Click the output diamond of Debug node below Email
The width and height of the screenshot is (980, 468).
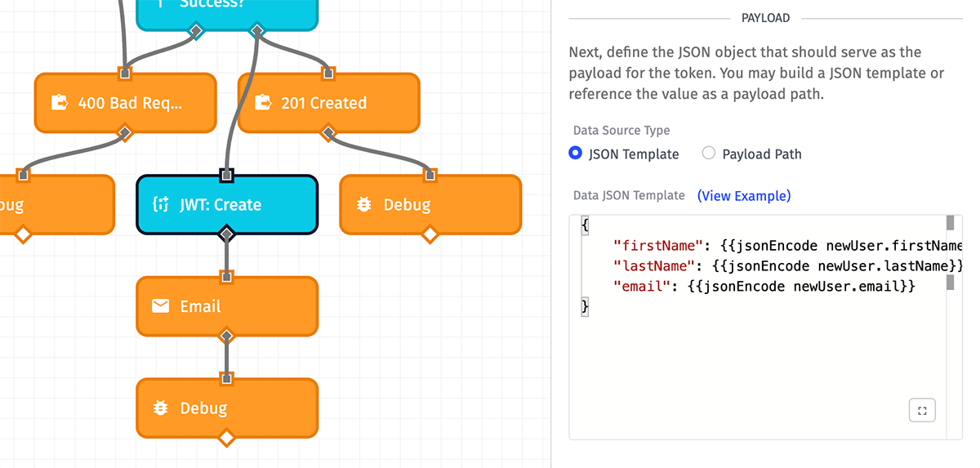click(x=227, y=439)
